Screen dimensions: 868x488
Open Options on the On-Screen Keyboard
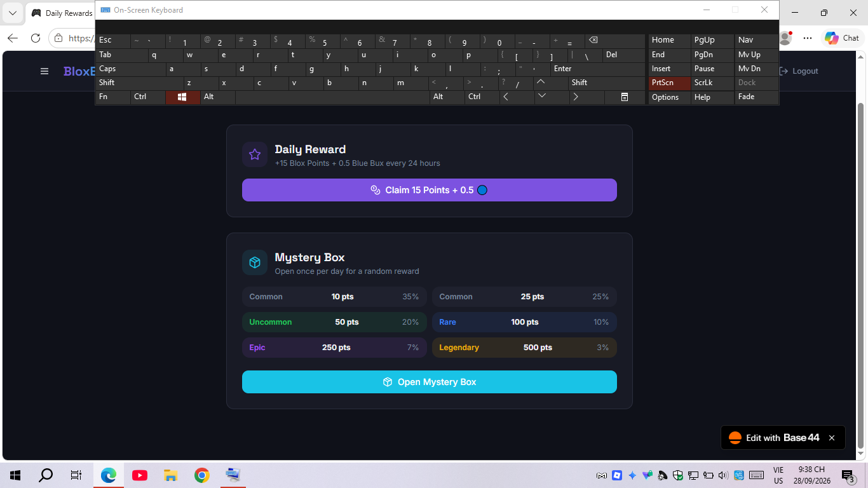670,97
